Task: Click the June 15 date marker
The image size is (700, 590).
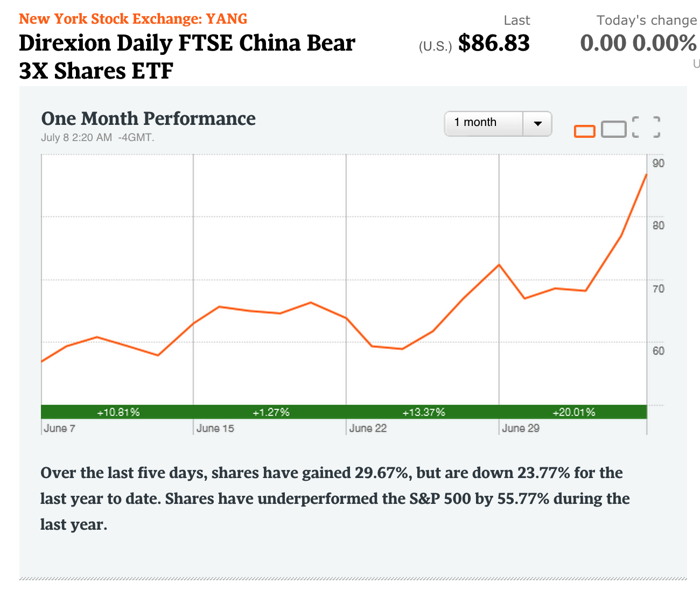Action: [215, 429]
